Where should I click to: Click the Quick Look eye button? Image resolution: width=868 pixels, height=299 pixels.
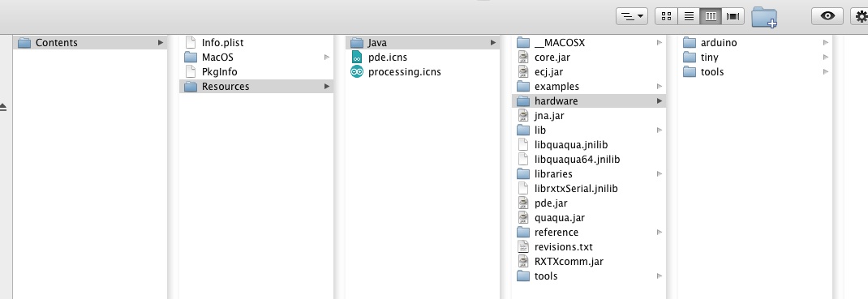tap(827, 16)
